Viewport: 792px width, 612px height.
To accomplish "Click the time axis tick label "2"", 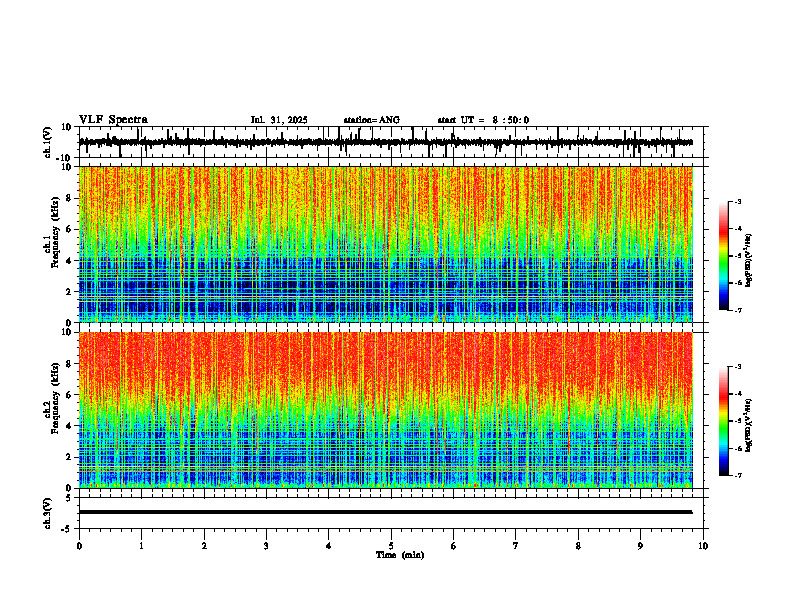I will (204, 546).
